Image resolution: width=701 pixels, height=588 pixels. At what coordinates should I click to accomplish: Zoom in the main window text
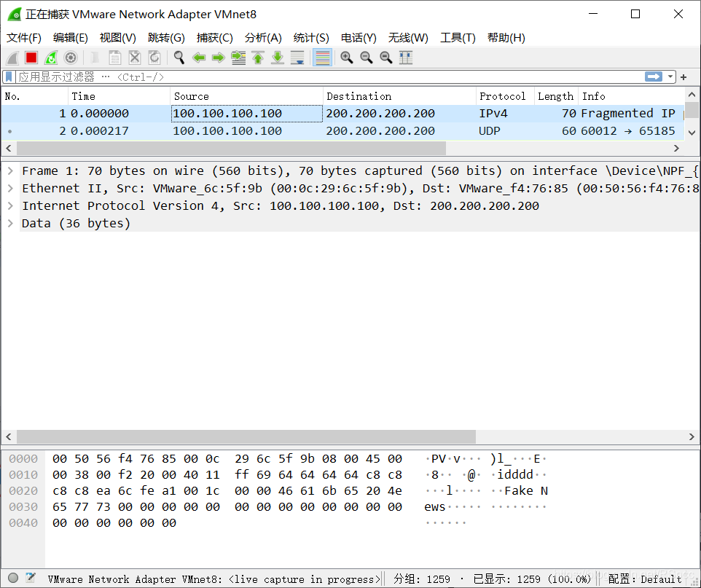[x=347, y=58]
